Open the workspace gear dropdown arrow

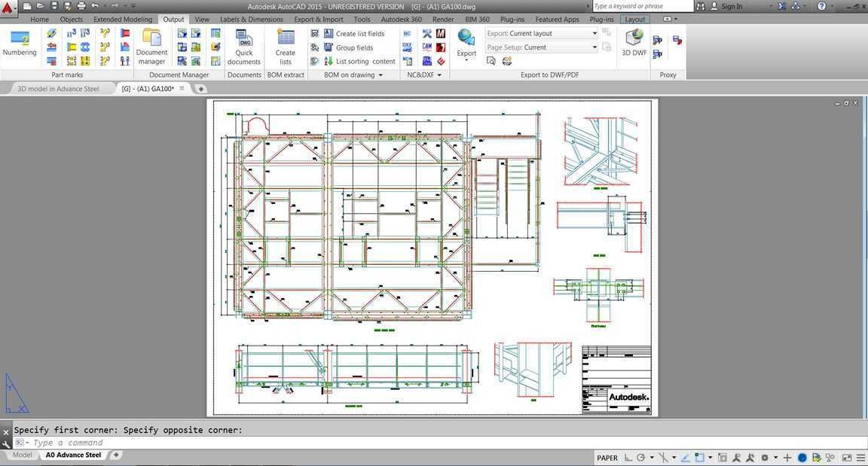click(x=775, y=458)
